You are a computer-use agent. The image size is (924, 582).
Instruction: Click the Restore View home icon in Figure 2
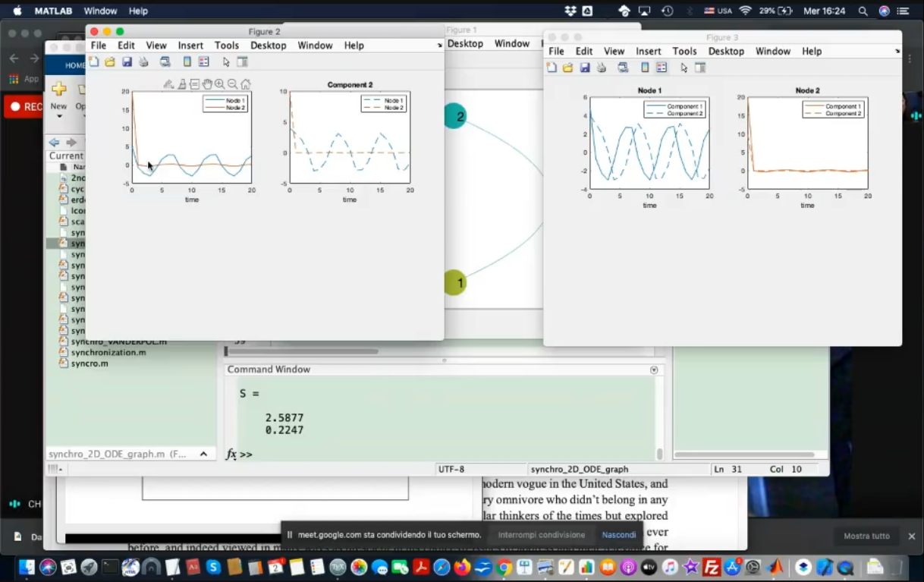pyautogui.click(x=245, y=84)
